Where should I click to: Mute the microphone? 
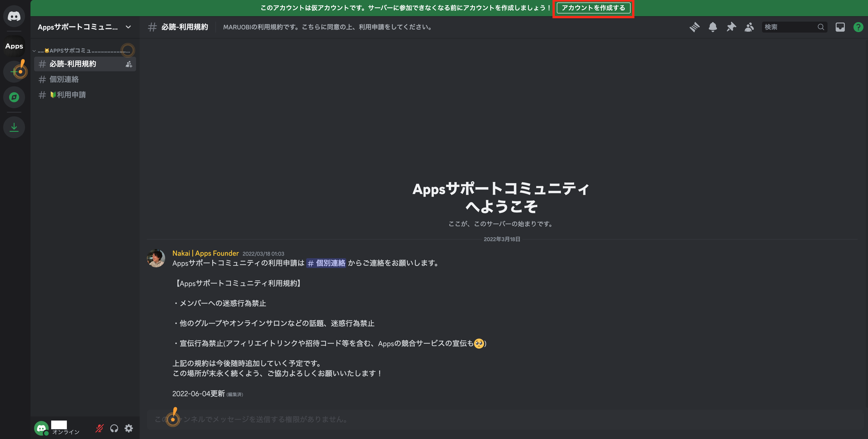click(99, 428)
